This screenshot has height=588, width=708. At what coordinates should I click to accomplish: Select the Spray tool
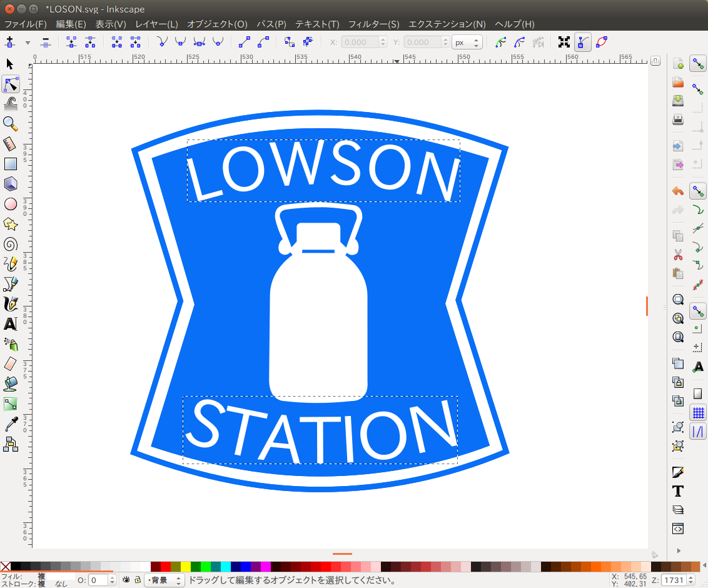click(x=11, y=344)
